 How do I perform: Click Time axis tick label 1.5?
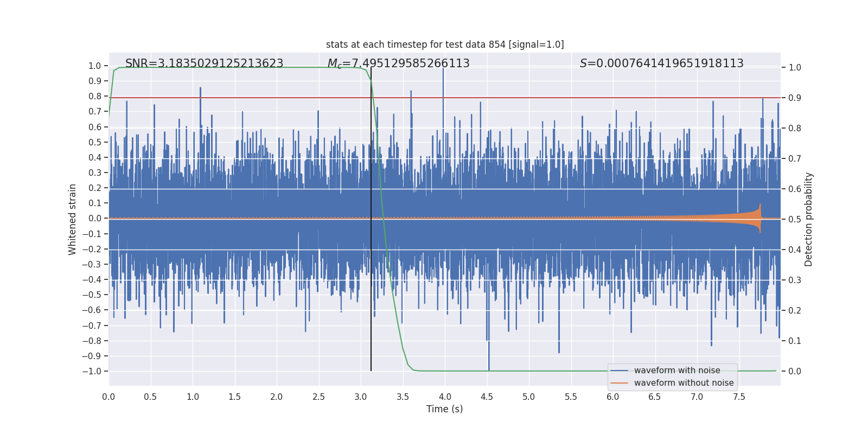(x=234, y=397)
